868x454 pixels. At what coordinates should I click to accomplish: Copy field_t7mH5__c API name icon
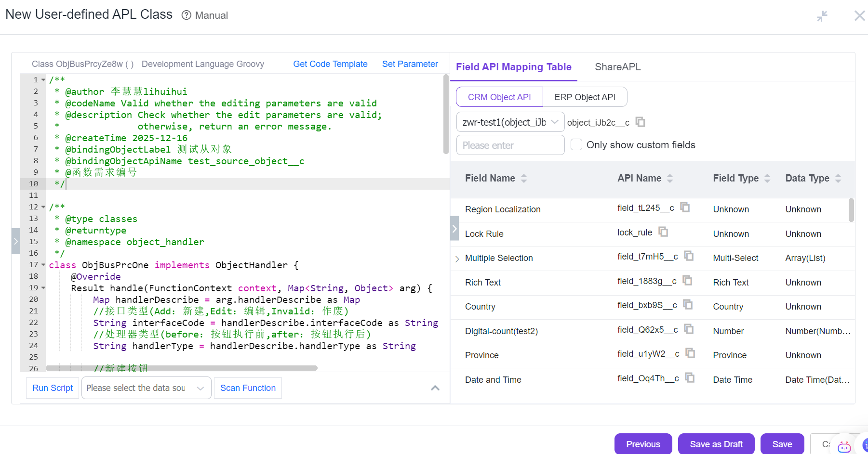689,256
